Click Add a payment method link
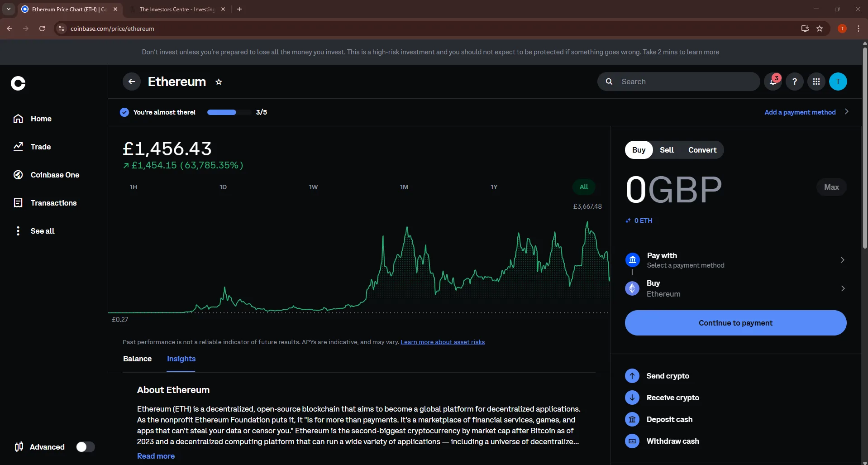The image size is (868, 465). [800, 112]
